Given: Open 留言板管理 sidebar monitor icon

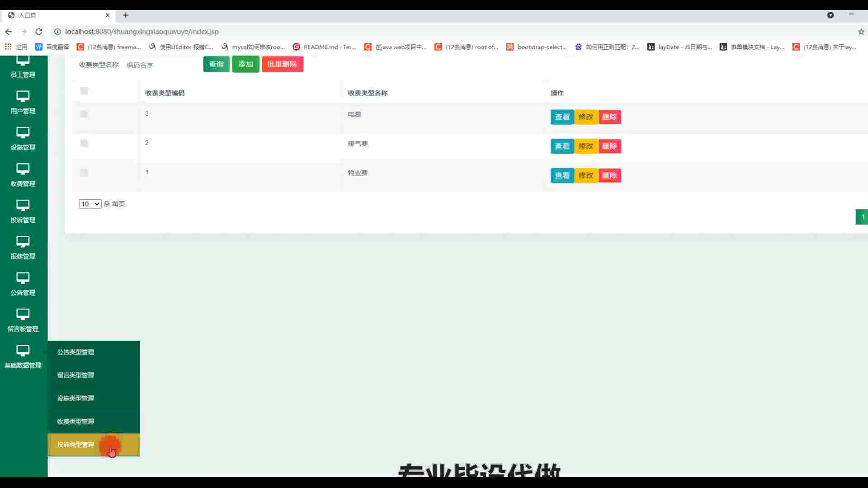Looking at the screenshot, I should point(23,314).
